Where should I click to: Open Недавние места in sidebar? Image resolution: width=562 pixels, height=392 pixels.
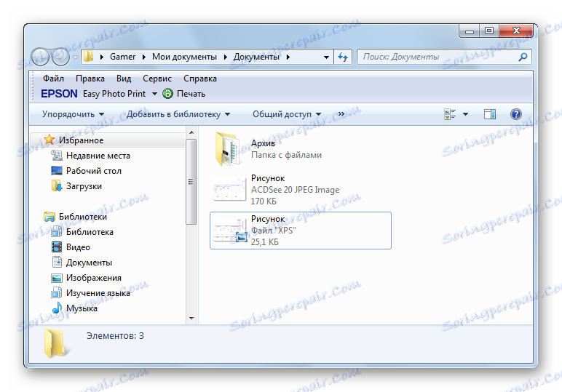point(98,156)
